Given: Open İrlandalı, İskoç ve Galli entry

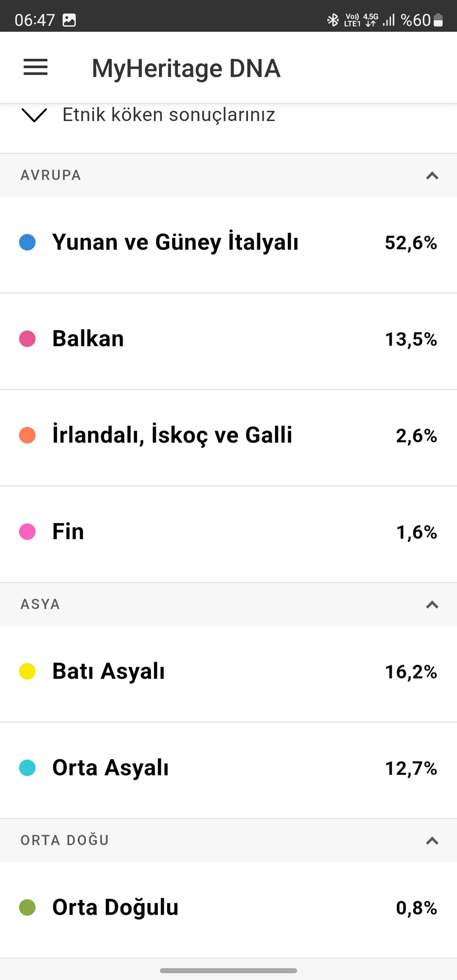Looking at the screenshot, I should point(228,435).
